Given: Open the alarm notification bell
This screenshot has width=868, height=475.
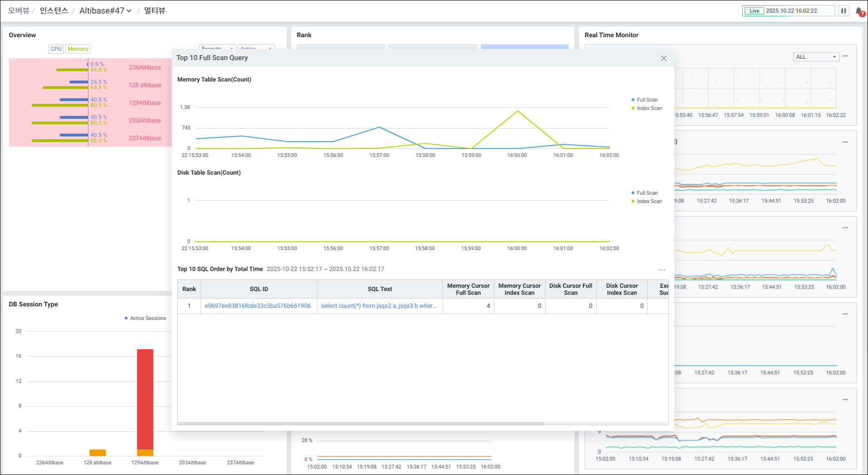Looking at the screenshot, I should 859,11.
